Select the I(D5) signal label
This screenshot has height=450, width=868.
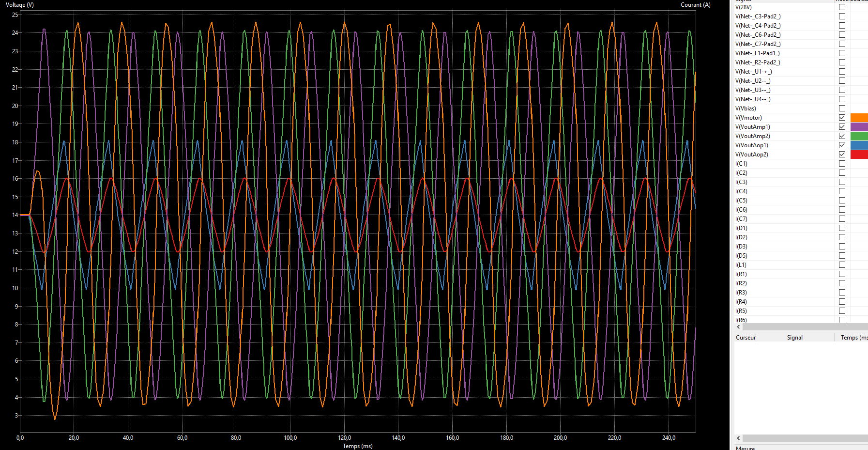741,256
